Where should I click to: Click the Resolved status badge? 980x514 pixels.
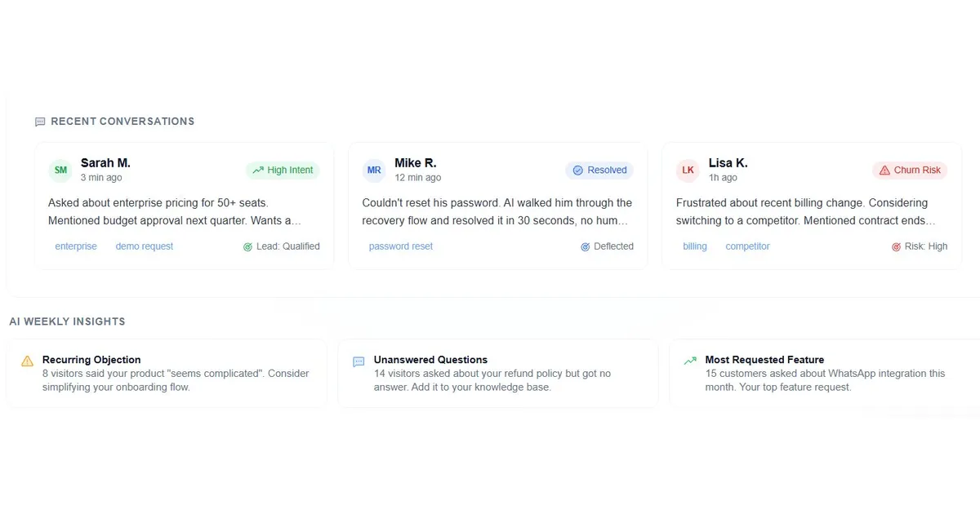(x=599, y=170)
